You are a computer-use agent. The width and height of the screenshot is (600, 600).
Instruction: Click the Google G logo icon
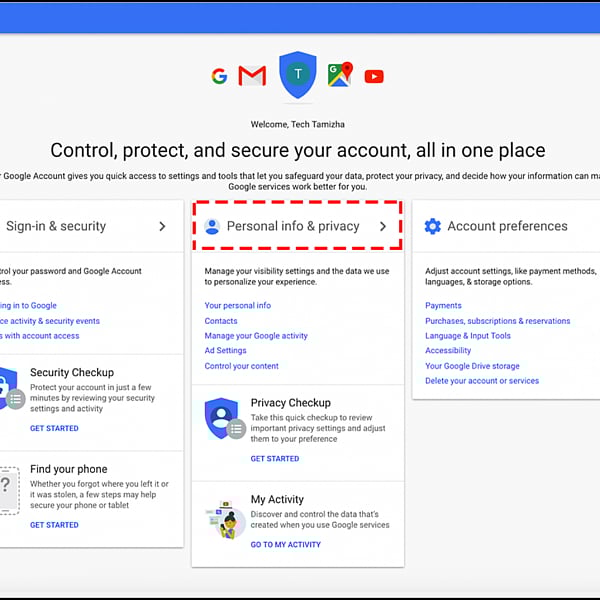(219, 76)
